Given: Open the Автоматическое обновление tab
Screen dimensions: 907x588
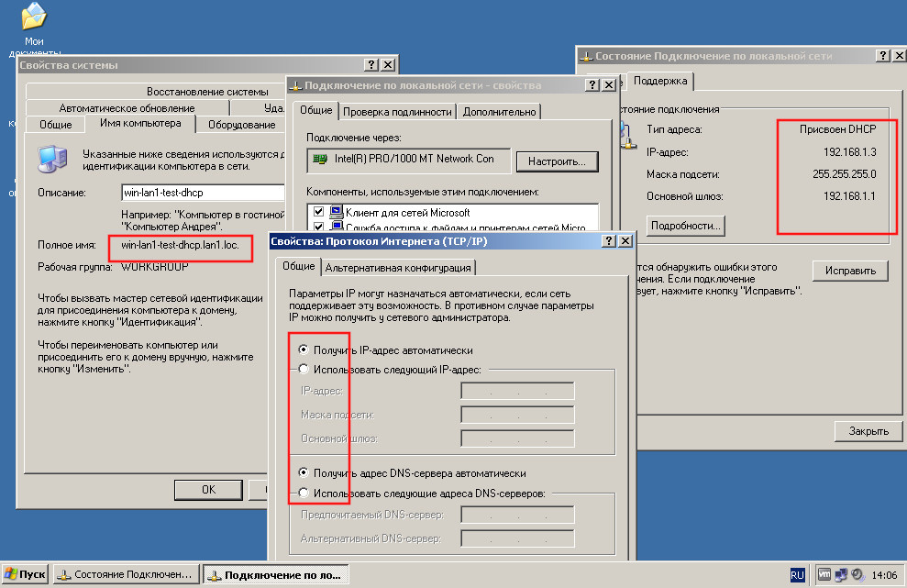Looking at the screenshot, I should point(127,108).
